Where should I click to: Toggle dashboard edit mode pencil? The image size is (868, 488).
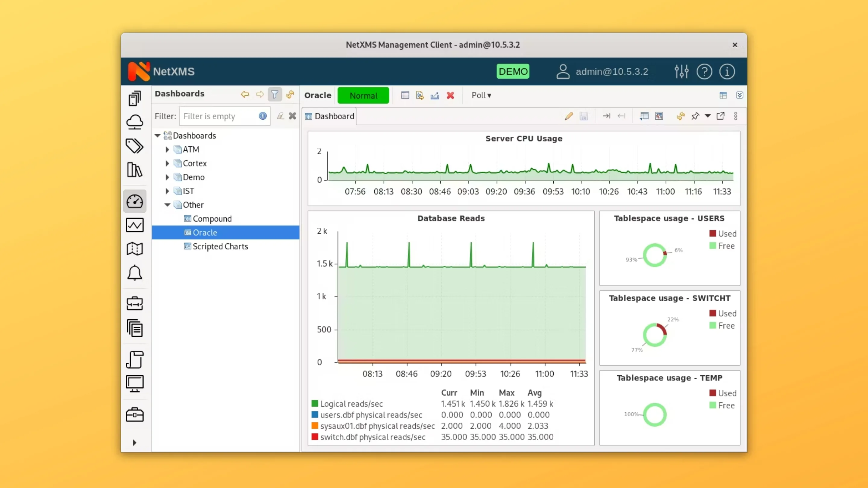point(569,116)
